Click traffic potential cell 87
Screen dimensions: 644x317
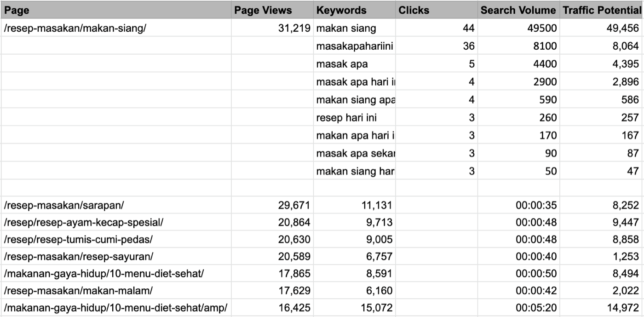pyautogui.click(x=602, y=153)
